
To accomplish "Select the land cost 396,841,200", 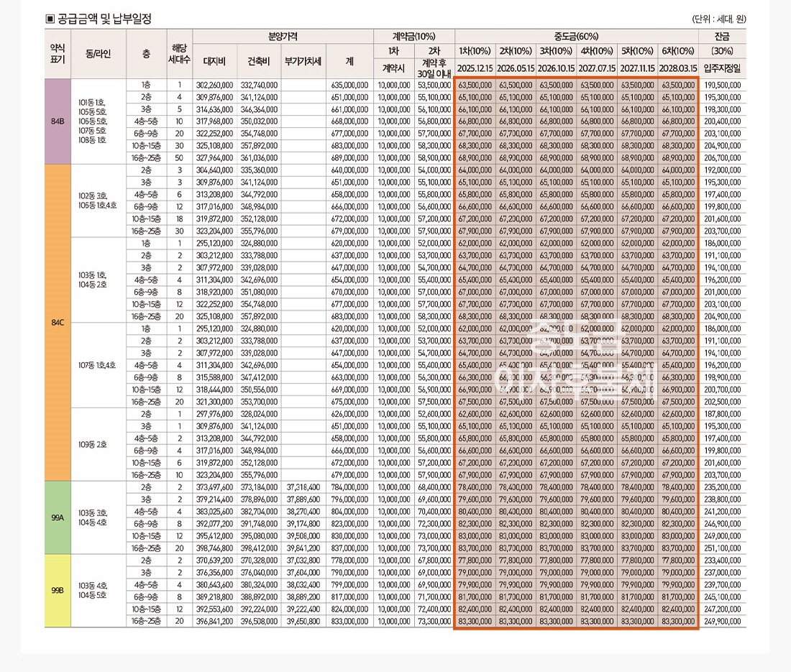I will tap(214, 621).
